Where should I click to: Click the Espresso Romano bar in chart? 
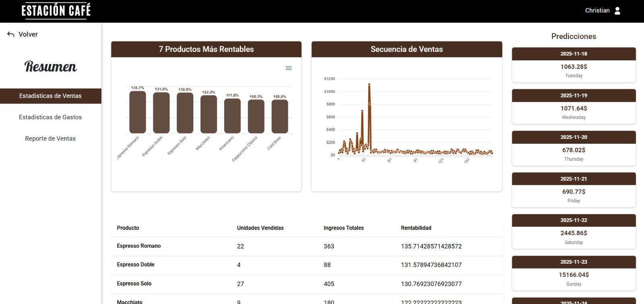[x=138, y=112]
